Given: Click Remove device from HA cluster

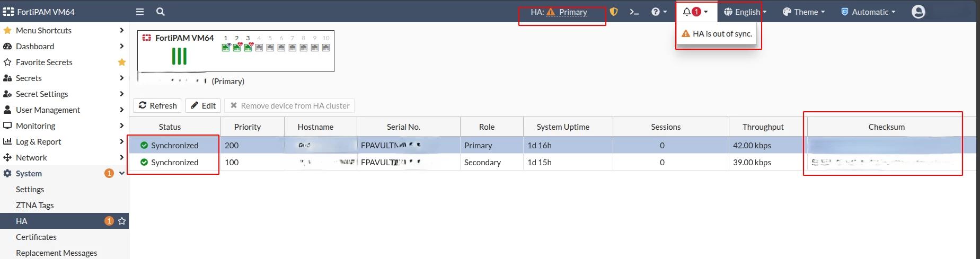Looking at the screenshot, I should tap(289, 105).
